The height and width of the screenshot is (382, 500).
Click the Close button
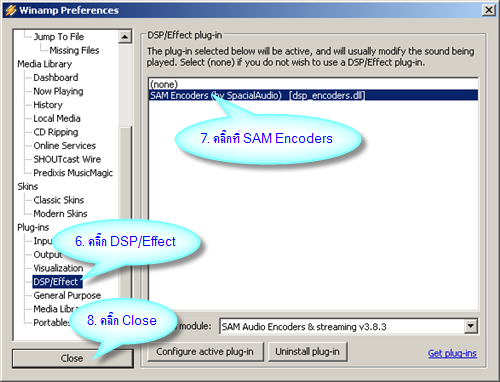pyautogui.click(x=72, y=358)
